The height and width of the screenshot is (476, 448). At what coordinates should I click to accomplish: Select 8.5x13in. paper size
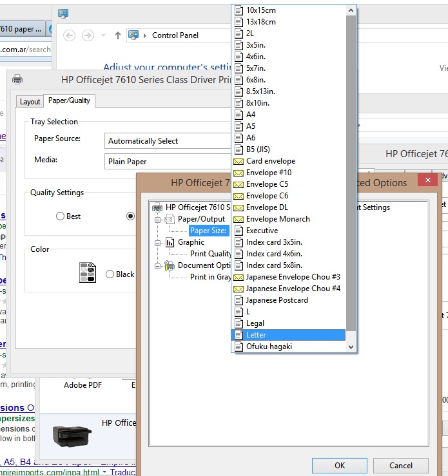(x=289, y=91)
